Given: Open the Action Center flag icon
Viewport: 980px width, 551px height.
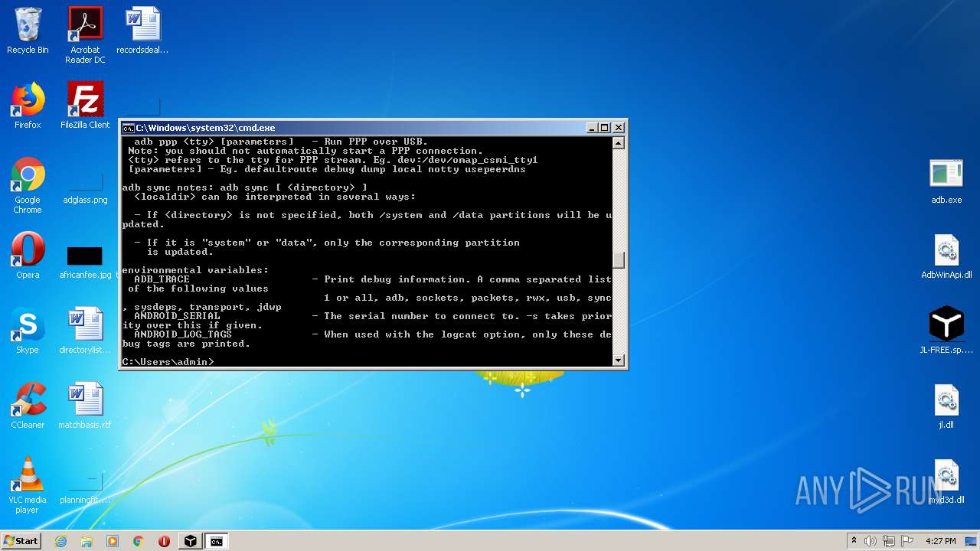Looking at the screenshot, I should pyautogui.click(x=906, y=541).
